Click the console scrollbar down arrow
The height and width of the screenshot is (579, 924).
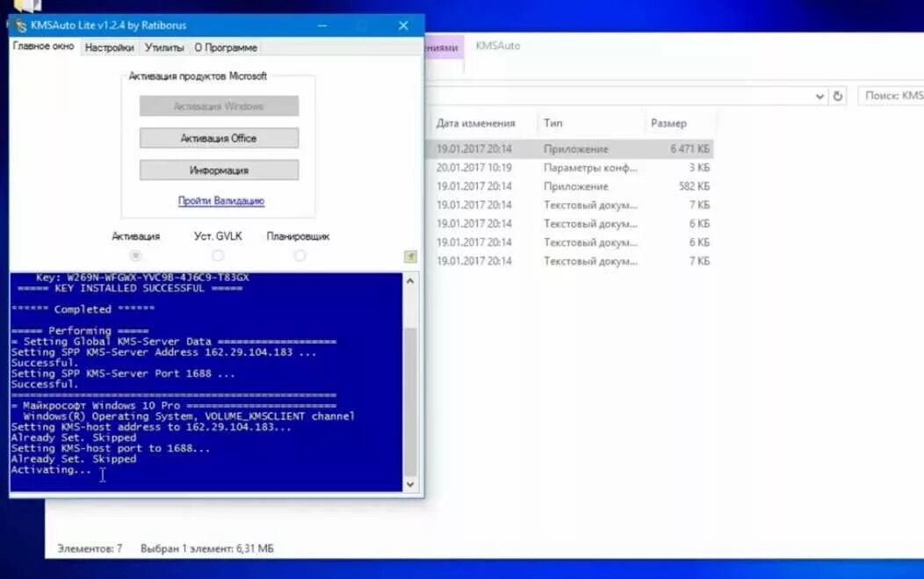410,485
